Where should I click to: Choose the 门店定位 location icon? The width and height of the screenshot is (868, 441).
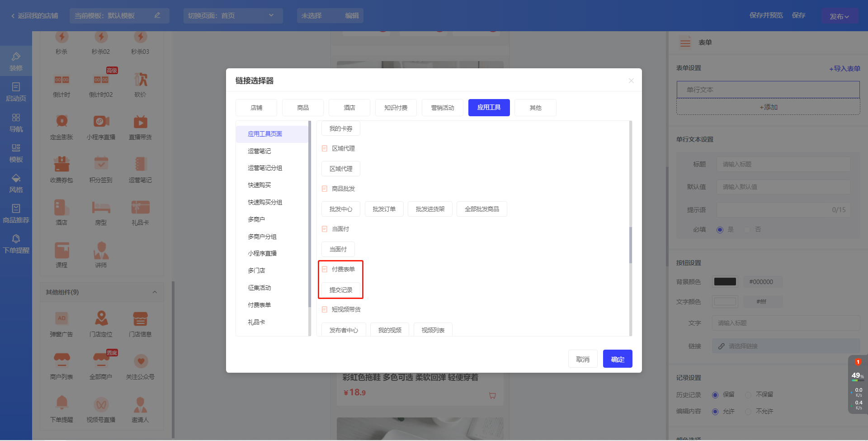pyautogui.click(x=101, y=318)
